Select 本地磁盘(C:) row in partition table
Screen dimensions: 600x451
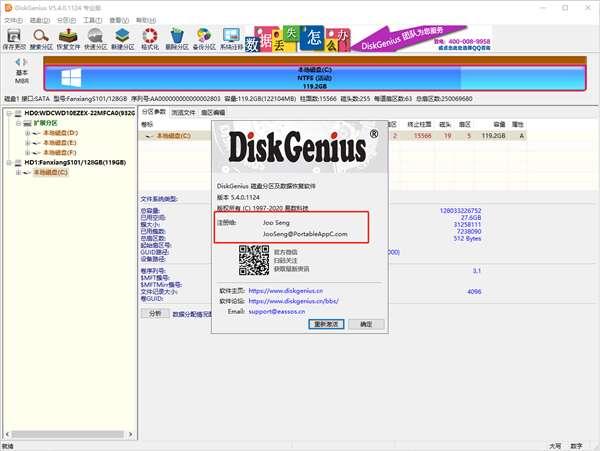pyautogui.click(x=332, y=135)
